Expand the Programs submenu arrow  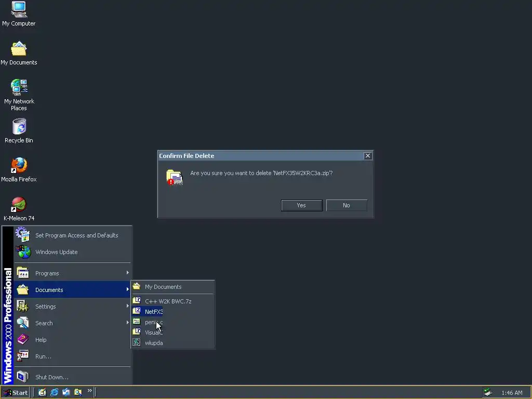(127, 273)
